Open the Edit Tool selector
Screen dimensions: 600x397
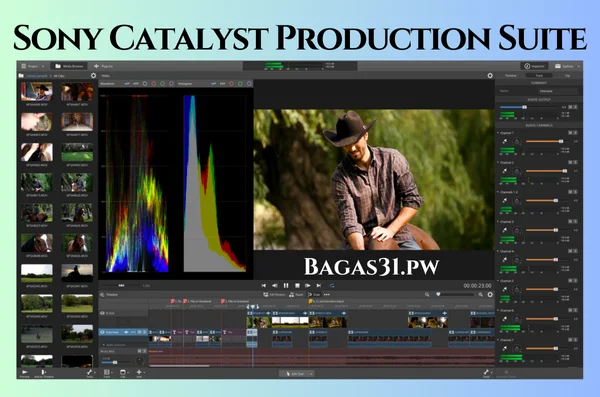297,374
